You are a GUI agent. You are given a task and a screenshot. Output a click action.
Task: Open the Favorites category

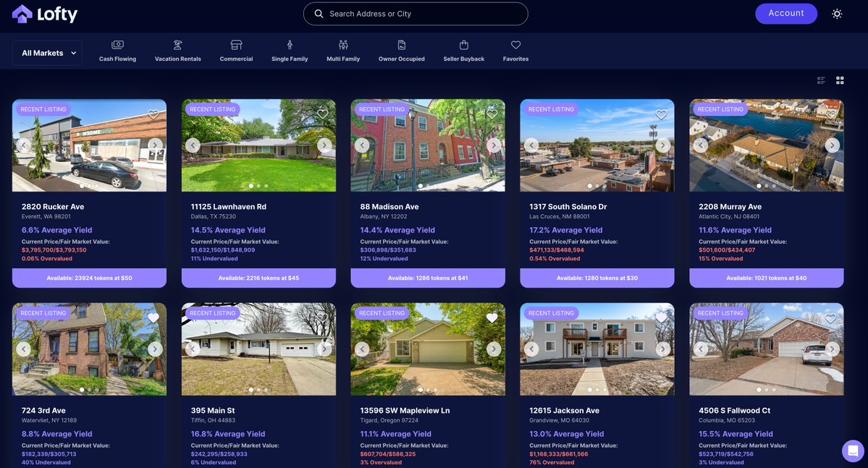[515, 51]
